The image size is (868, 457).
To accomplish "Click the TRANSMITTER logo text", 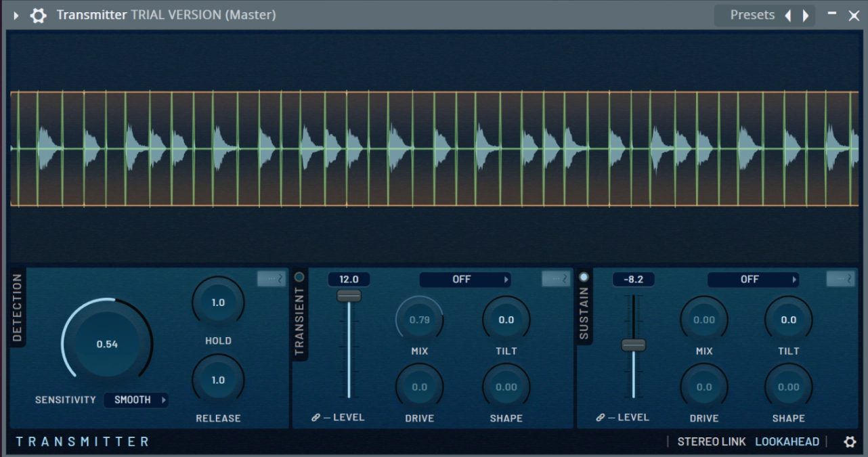I will 83,441.
